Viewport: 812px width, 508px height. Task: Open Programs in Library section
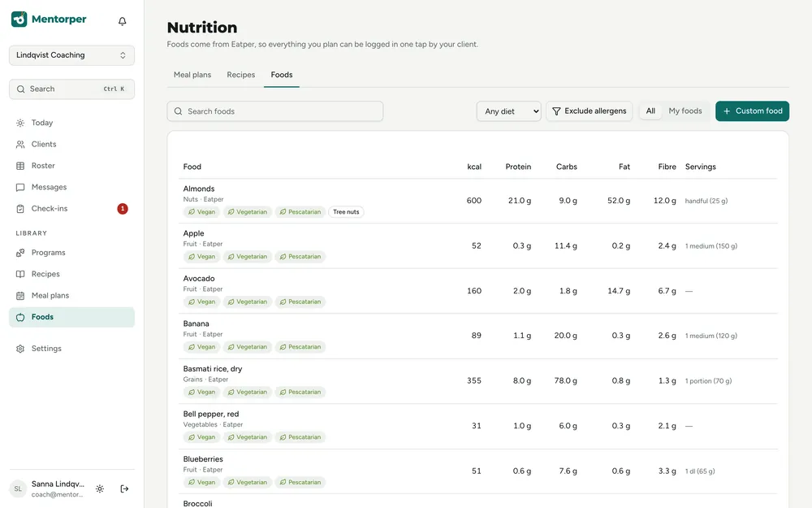71,253
